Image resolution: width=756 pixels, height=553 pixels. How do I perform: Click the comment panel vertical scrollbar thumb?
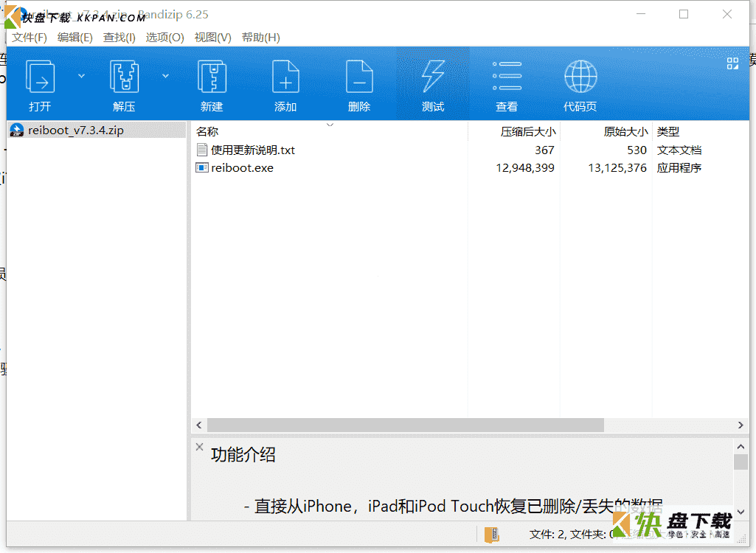coord(741,462)
